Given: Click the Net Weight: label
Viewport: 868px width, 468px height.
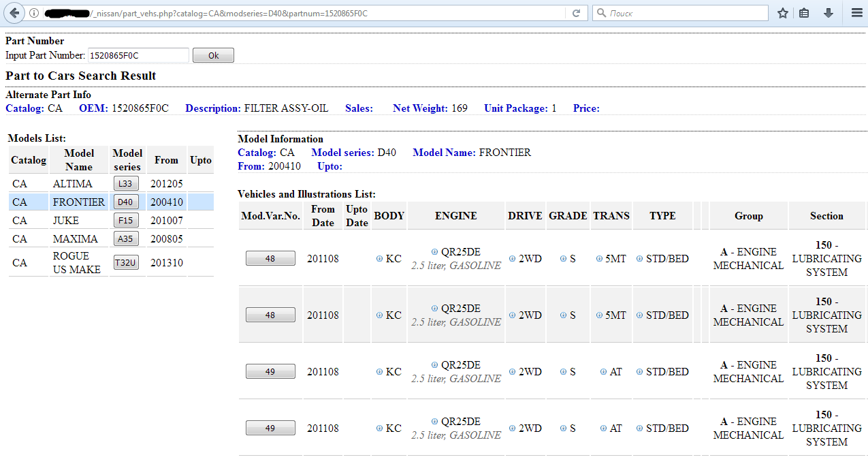Looking at the screenshot, I should pyautogui.click(x=421, y=108).
